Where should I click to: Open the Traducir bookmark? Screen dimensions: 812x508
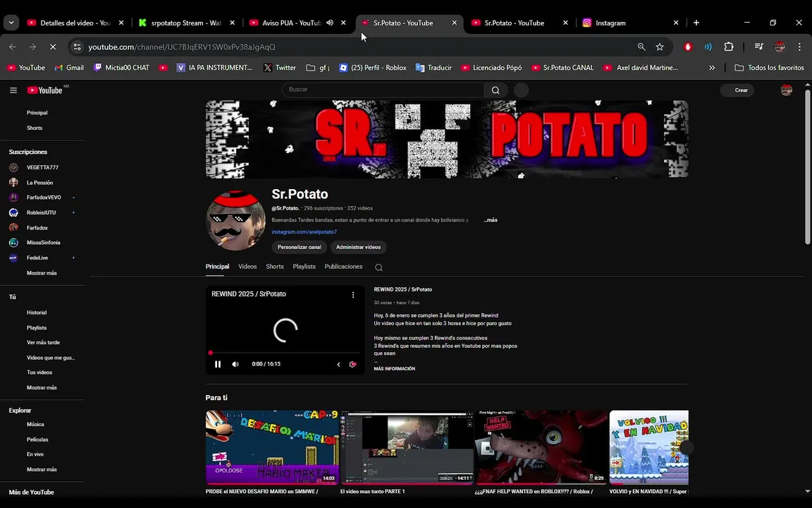pyautogui.click(x=434, y=68)
